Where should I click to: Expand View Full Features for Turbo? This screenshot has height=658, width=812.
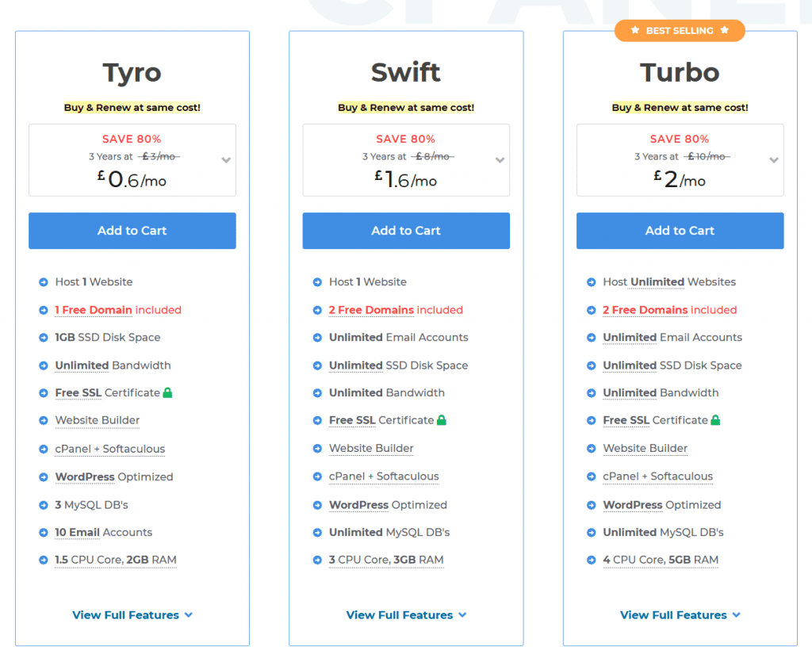point(680,615)
